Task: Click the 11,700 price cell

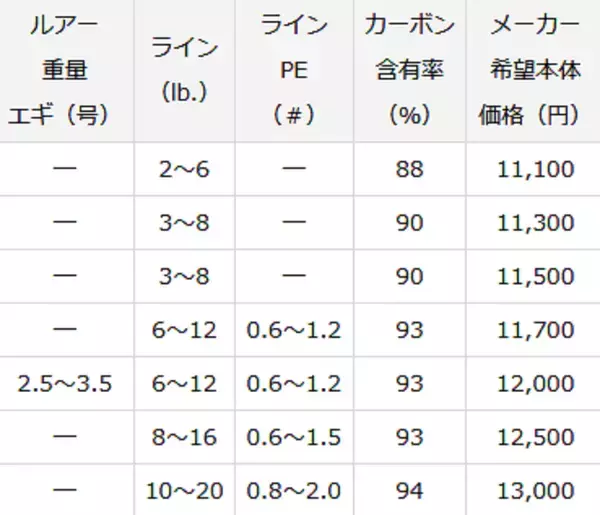Action: click(535, 329)
